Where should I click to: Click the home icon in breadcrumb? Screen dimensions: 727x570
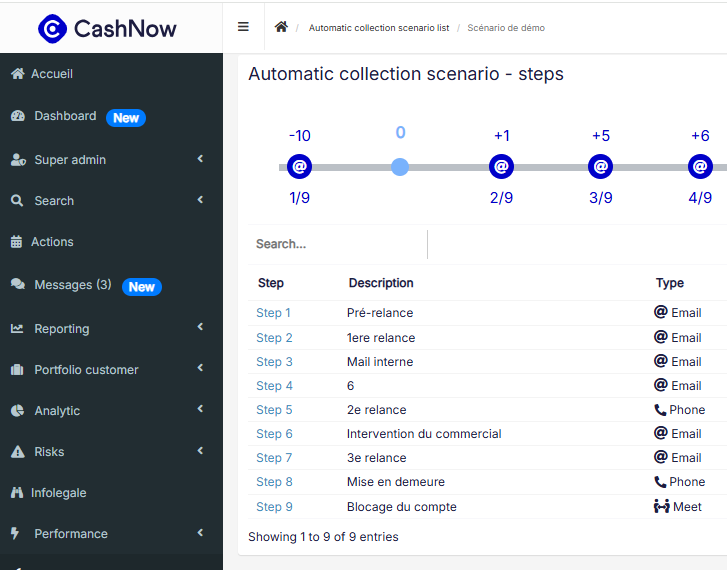pyautogui.click(x=281, y=27)
